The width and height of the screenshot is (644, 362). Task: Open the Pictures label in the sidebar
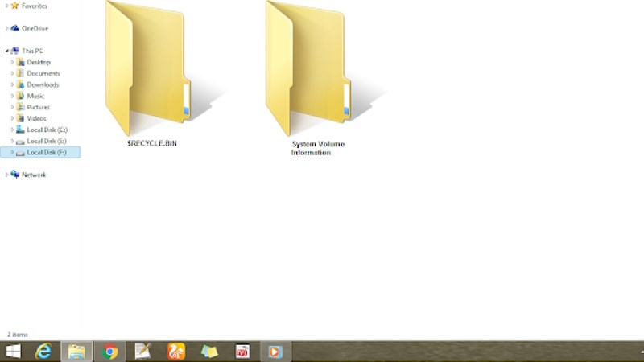[x=39, y=107]
